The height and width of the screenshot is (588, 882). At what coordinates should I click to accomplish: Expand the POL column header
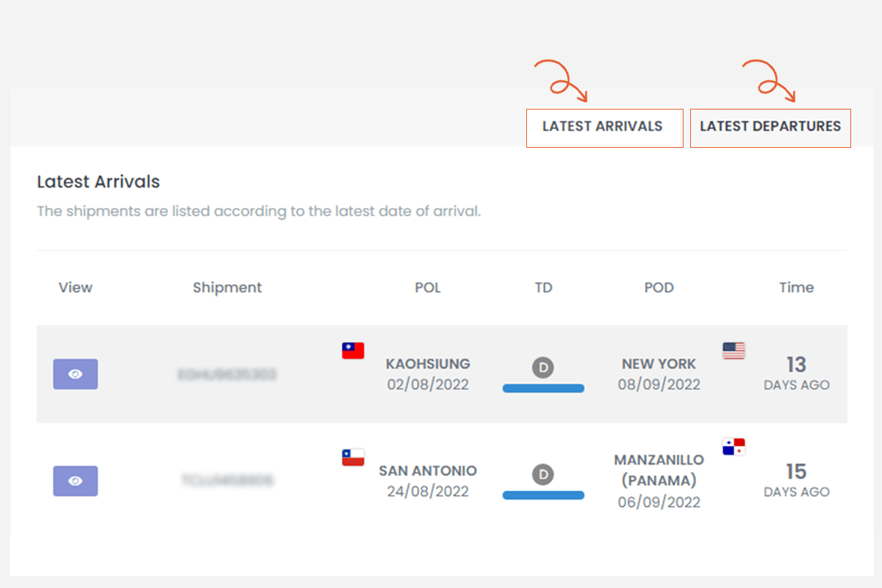click(428, 287)
